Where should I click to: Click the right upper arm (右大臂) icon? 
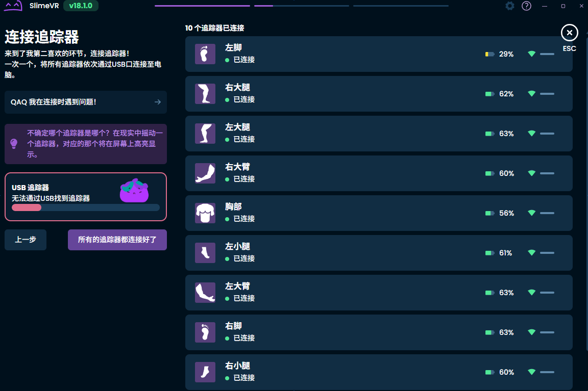[x=205, y=173]
